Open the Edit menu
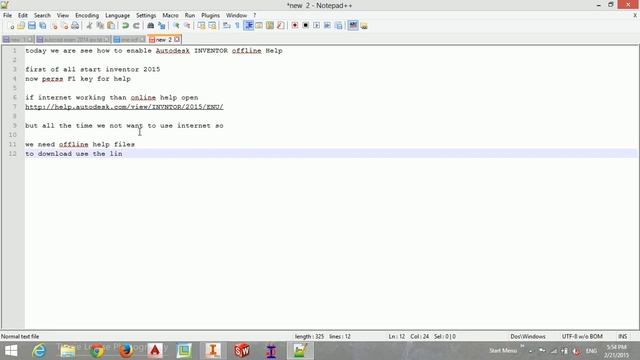 (x=23, y=16)
